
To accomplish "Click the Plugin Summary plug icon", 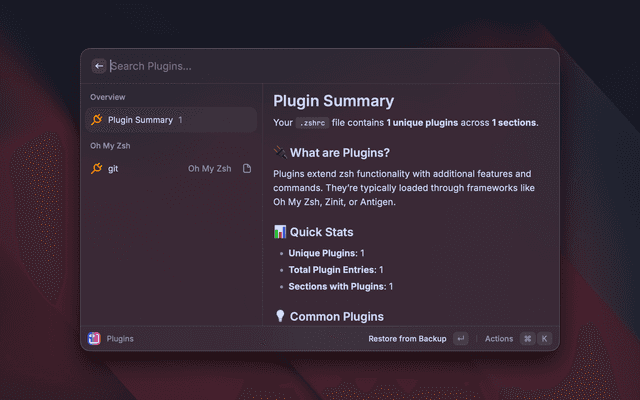I will point(96,120).
